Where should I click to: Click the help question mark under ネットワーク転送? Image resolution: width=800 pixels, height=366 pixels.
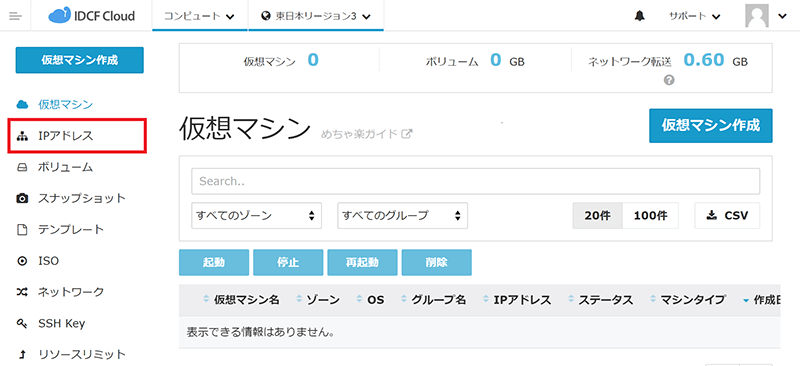[x=669, y=80]
